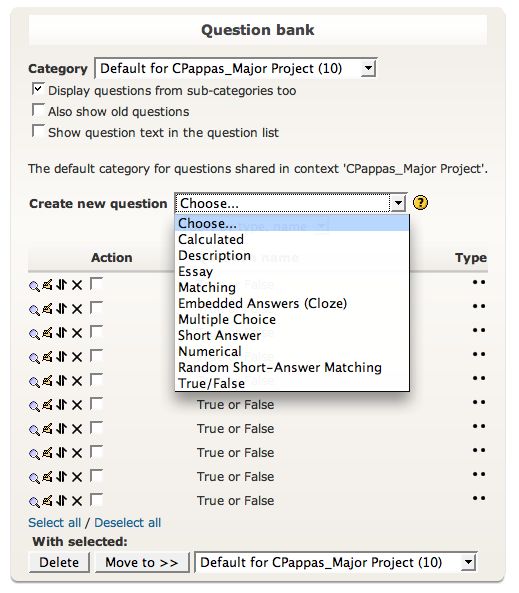The height and width of the screenshot is (593, 519).
Task: Choose the Numerical question type
Action: click(x=292, y=351)
